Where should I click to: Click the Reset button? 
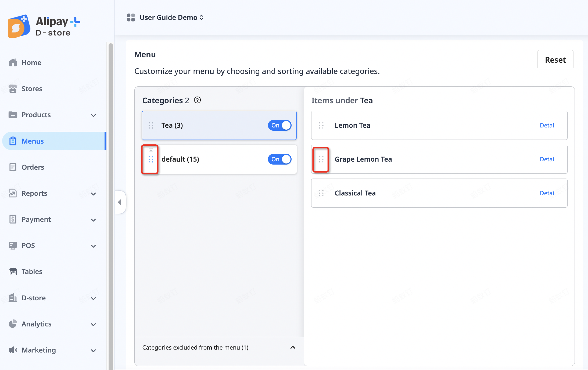pos(555,60)
